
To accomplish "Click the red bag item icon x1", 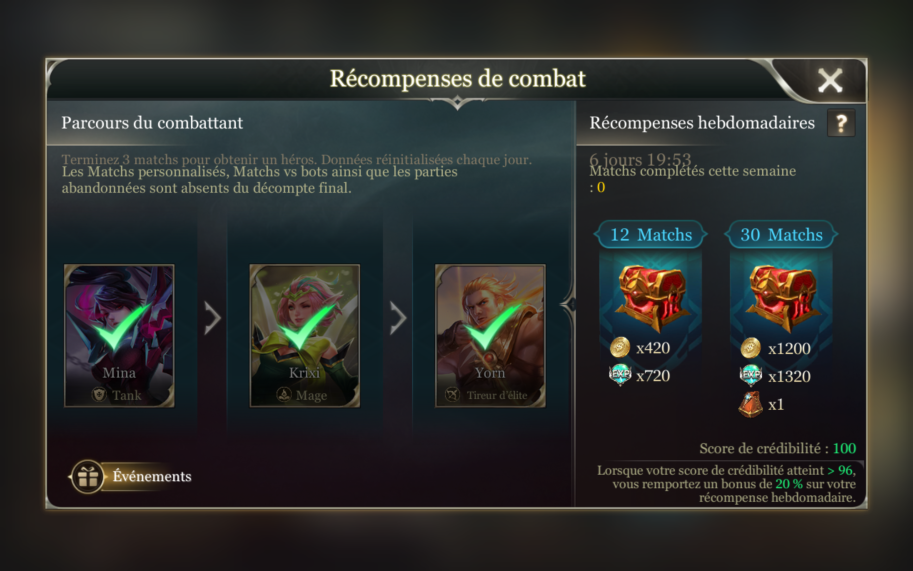I will coord(751,404).
